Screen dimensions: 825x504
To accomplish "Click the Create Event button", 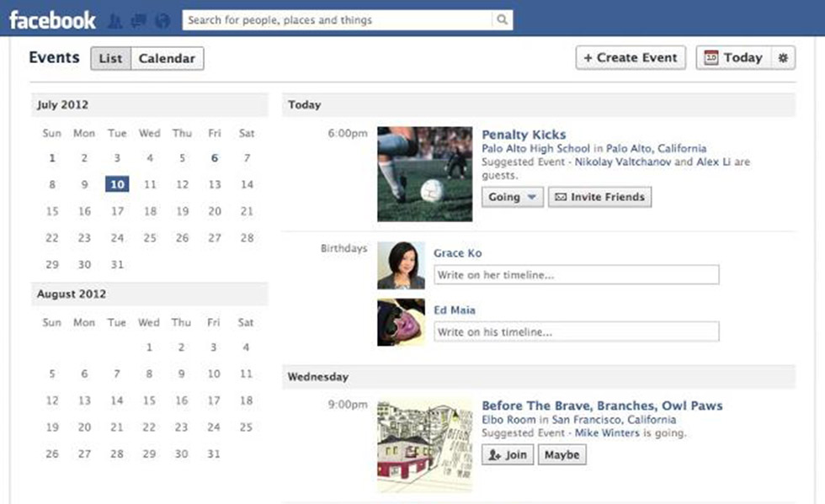I will (631, 58).
